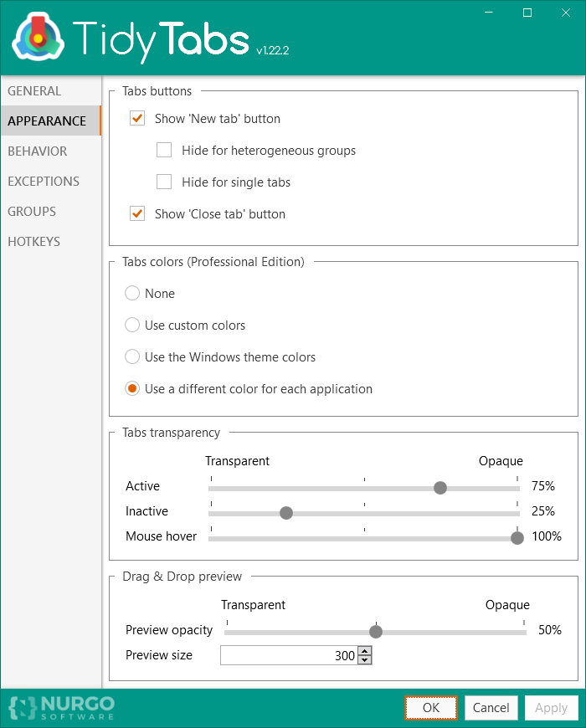The image size is (586, 728).
Task: Click the 75% Active value
Action: coord(543,486)
